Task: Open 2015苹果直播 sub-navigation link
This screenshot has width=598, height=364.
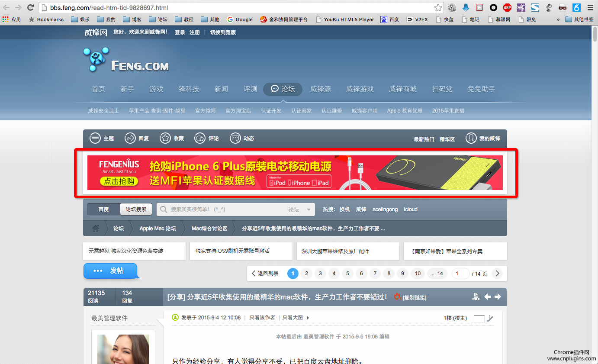Action: (448, 111)
